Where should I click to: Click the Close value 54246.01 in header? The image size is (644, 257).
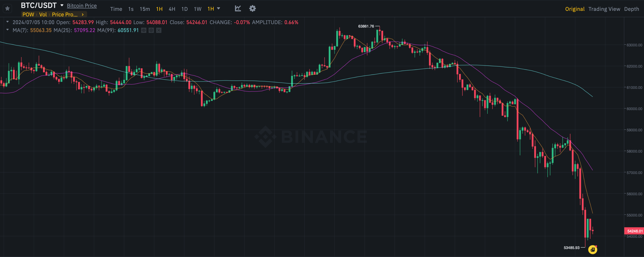(197, 22)
